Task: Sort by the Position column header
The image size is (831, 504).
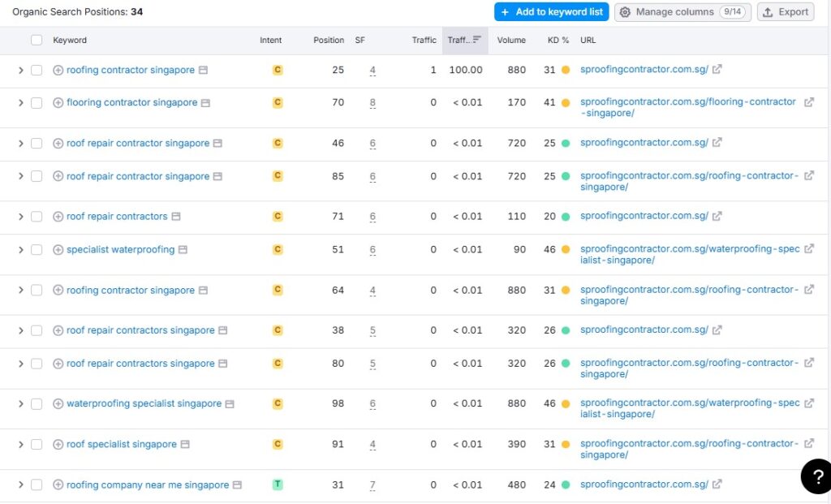Action: [x=329, y=40]
